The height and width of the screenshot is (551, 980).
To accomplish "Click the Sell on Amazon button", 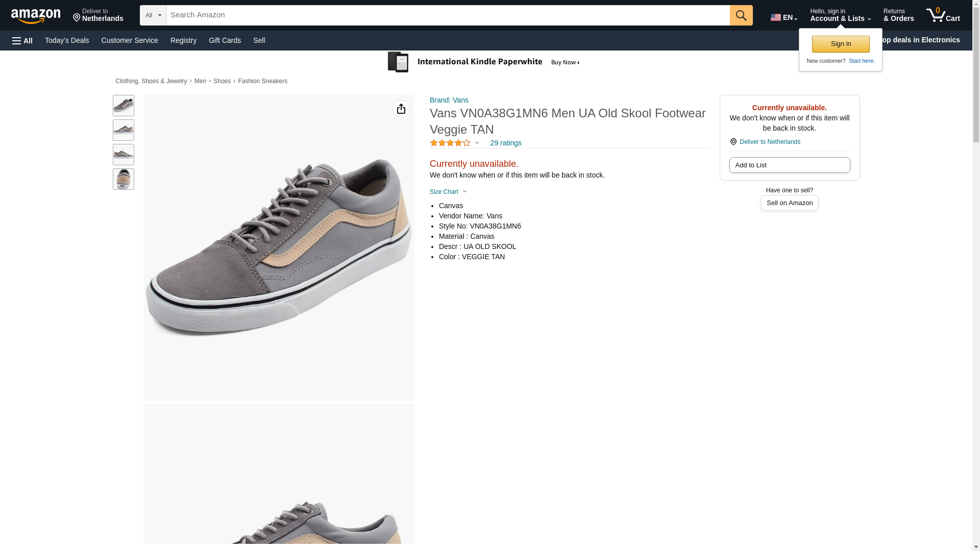I will (x=789, y=203).
